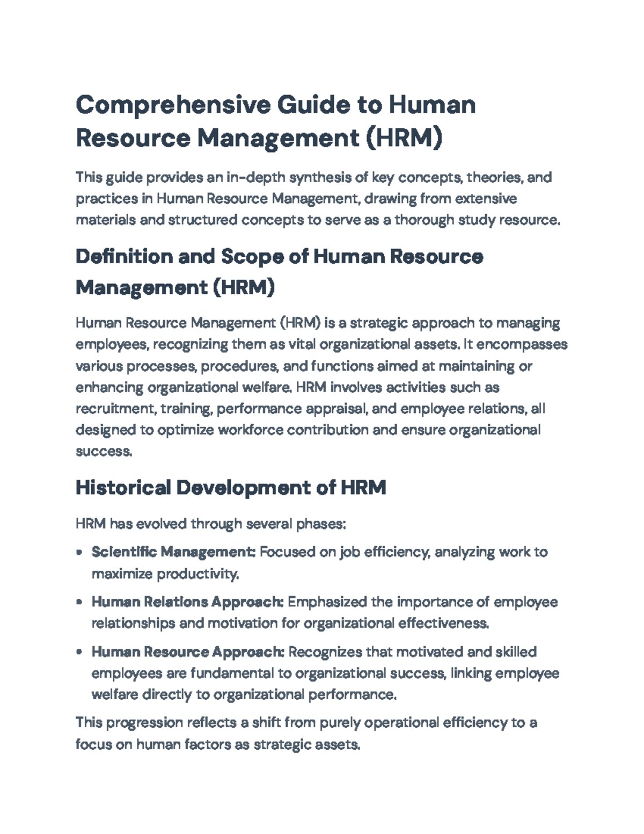Click the line starting 'designed to optimize workforce'

click(308, 430)
